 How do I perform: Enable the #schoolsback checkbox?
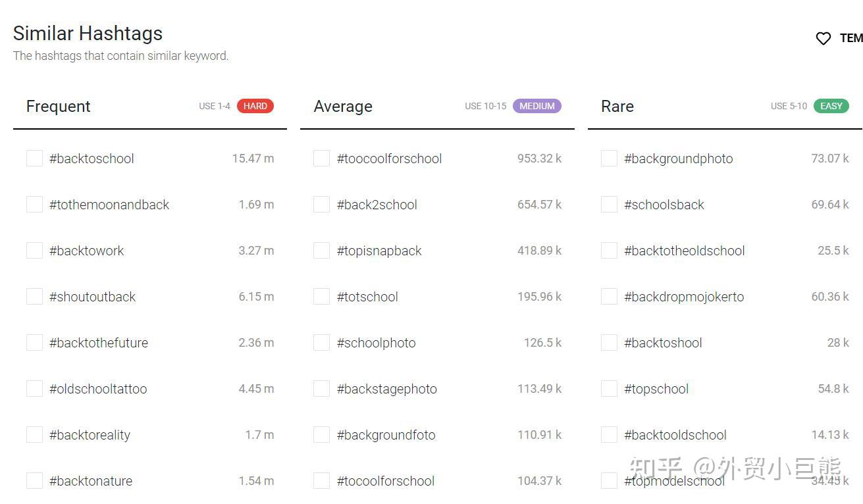tap(608, 204)
